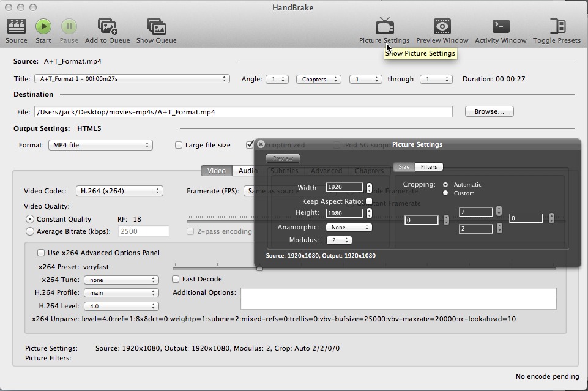Open the Show Queue icon

[156, 26]
